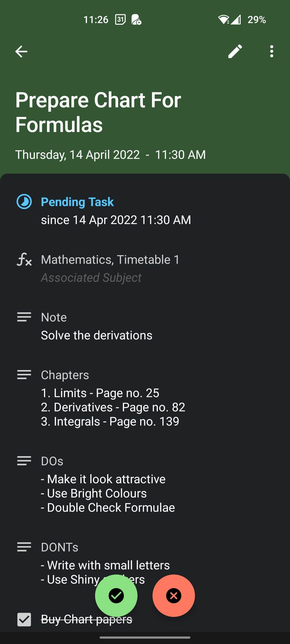Tap the Chapters section lines icon
Screen dimensions: 290x644
pyautogui.click(x=24, y=375)
